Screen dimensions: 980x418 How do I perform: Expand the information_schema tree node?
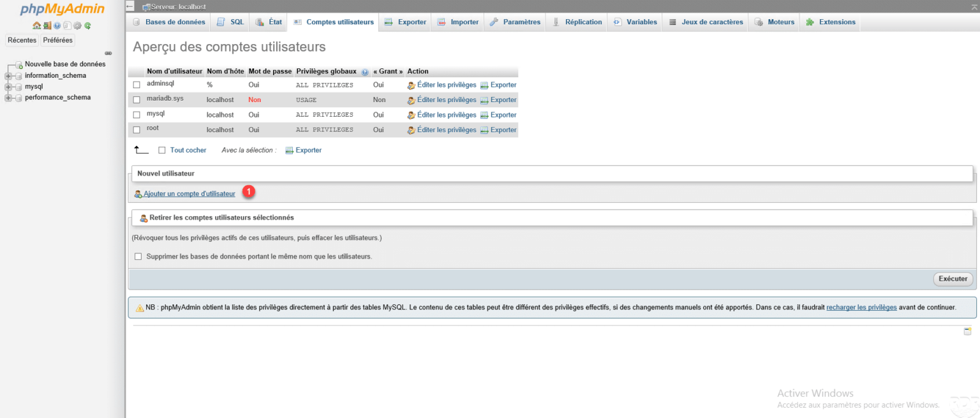[x=8, y=76]
